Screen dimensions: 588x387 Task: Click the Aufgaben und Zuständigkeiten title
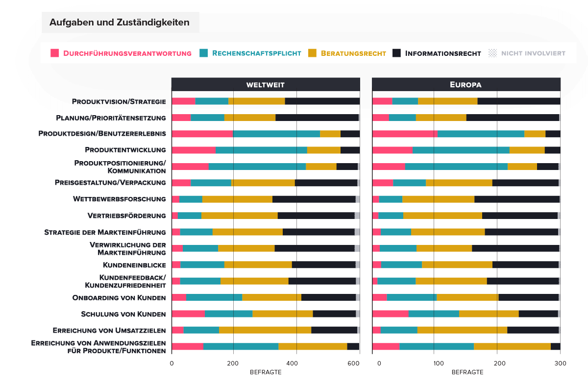(120, 23)
